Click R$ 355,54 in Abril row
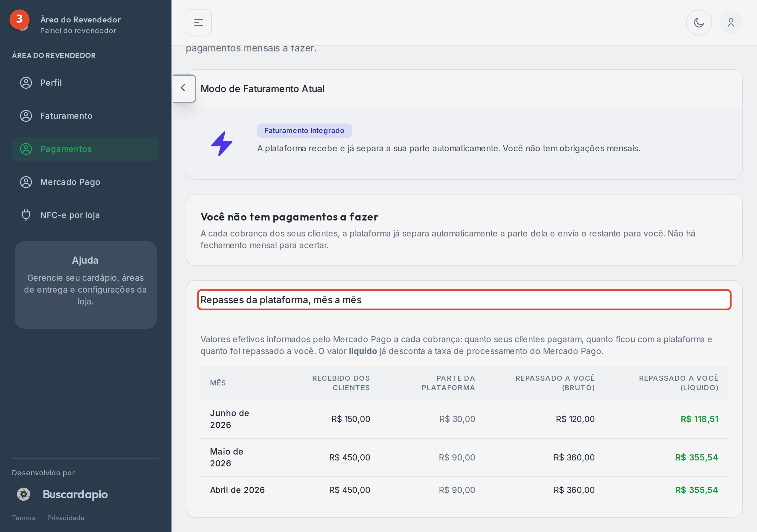Image resolution: width=757 pixels, height=532 pixels. [697, 490]
